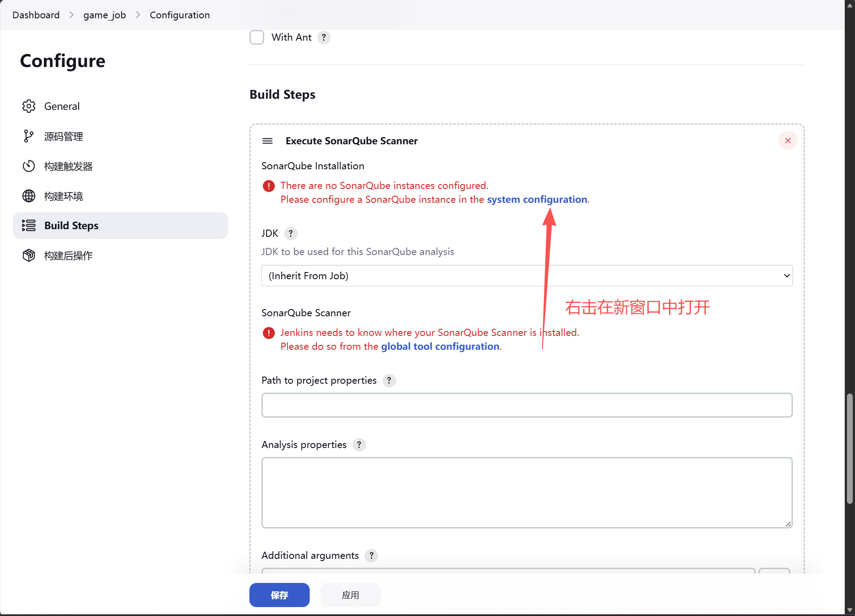Click the build triggers clock icon
This screenshot has height=616, width=855.
(29, 166)
